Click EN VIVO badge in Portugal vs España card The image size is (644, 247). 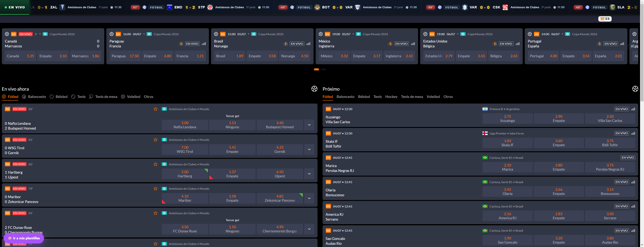(610, 44)
